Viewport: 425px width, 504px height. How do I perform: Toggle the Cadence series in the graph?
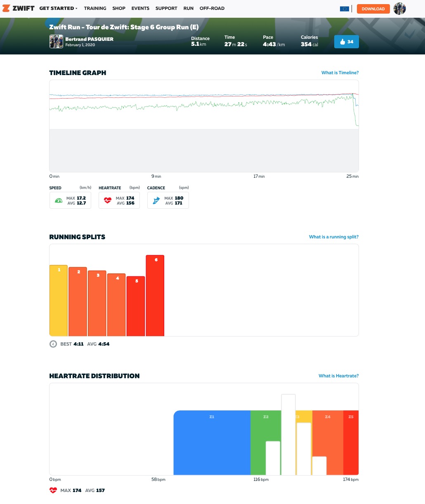coord(168,200)
